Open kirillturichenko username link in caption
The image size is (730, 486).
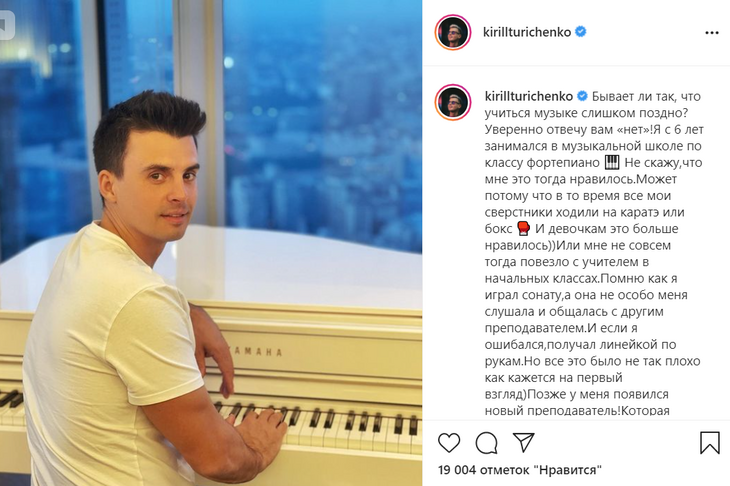pyautogui.click(x=529, y=96)
